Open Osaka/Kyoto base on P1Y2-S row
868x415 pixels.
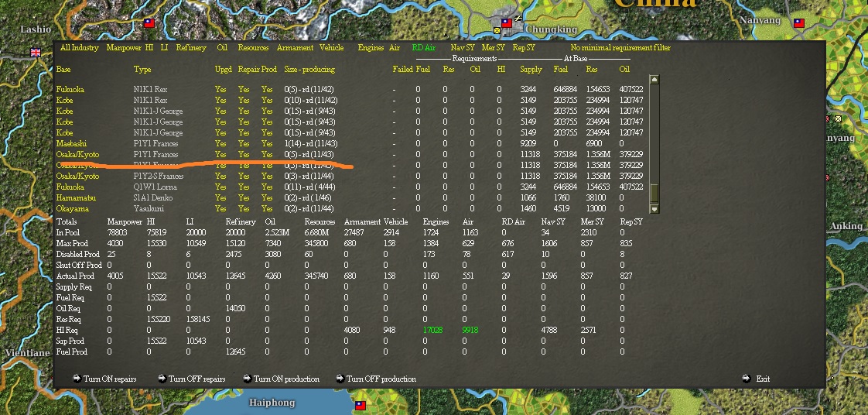click(77, 177)
